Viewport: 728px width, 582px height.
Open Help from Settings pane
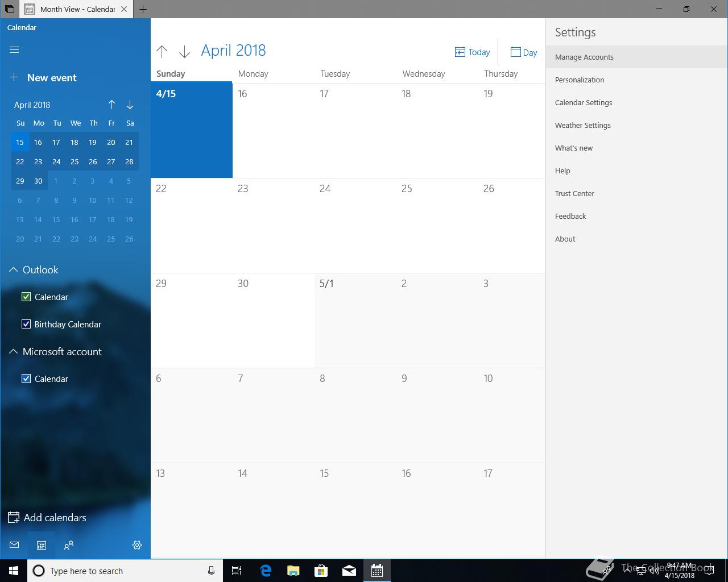(x=637, y=171)
